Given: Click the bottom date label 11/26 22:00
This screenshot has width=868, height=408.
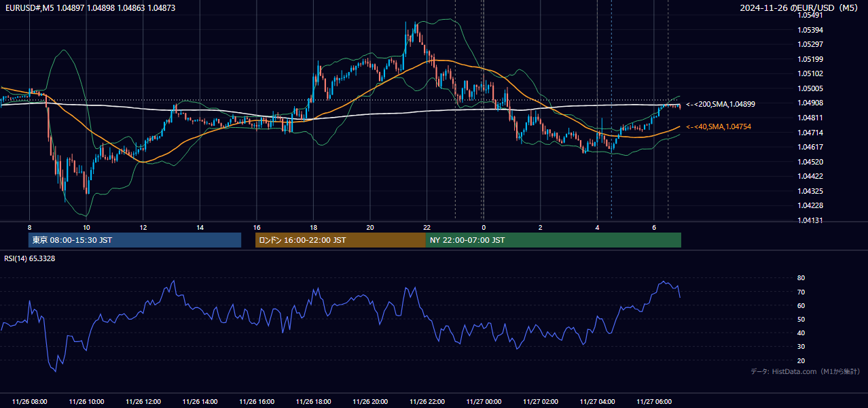Looking at the screenshot, I should click(427, 402).
